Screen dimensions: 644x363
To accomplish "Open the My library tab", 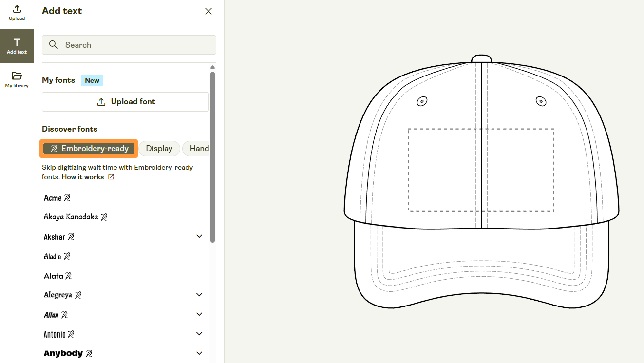I will (17, 79).
